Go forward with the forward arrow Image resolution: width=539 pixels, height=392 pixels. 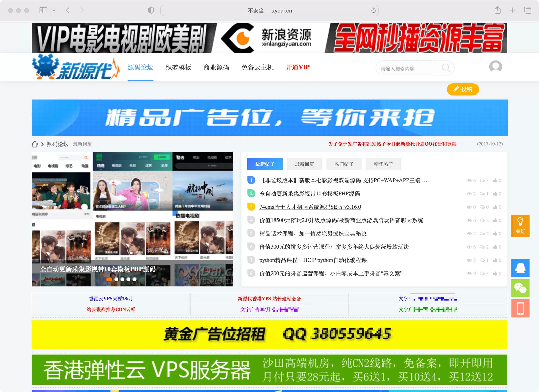coord(82,10)
